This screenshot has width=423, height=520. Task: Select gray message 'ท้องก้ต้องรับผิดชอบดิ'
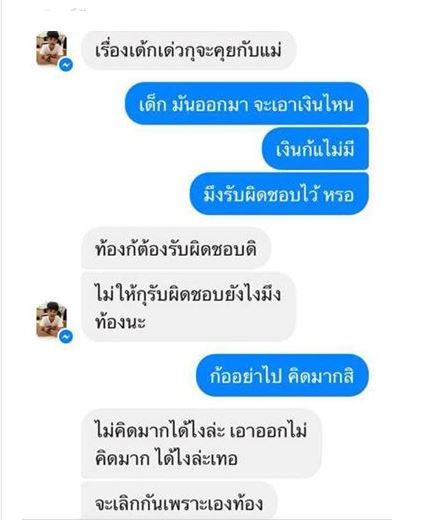pyautogui.click(x=176, y=248)
